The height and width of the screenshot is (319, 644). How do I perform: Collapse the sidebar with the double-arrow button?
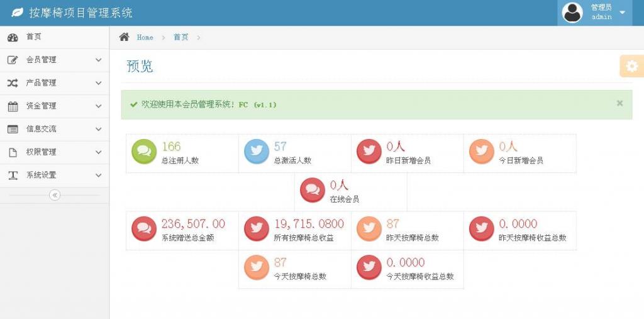tap(55, 195)
